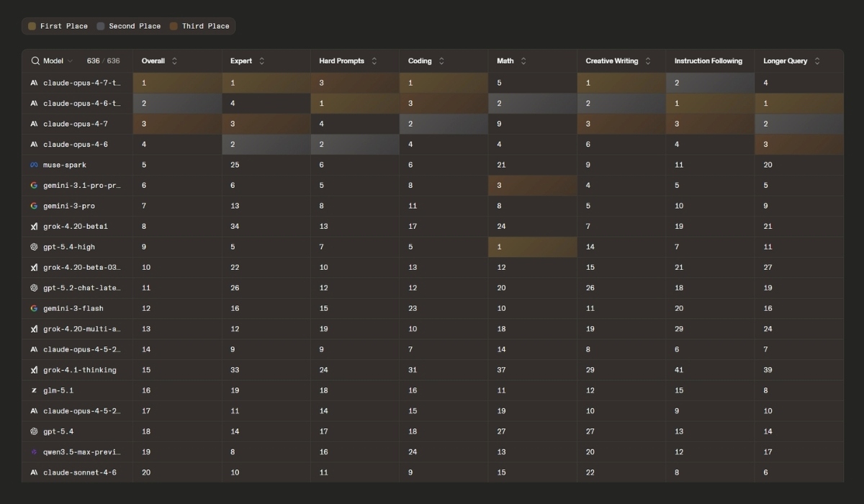Toggle sort arrows on the Math column
The width and height of the screenshot is (864, 504).
pyautogui.click(x=523, y=61)
